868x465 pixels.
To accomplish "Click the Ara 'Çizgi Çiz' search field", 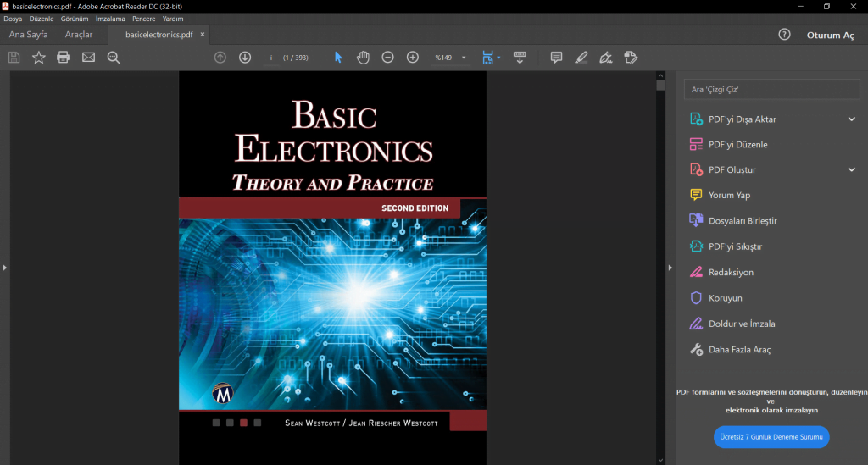I will coord(771,90).
